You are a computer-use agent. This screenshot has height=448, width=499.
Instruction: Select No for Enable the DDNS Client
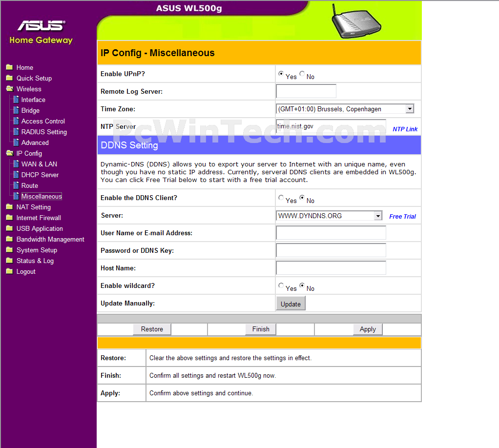point(302,198)
